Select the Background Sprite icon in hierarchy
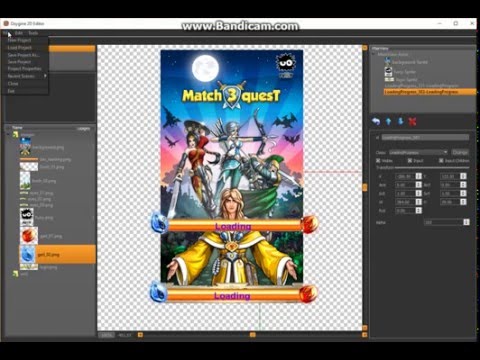 387,61
